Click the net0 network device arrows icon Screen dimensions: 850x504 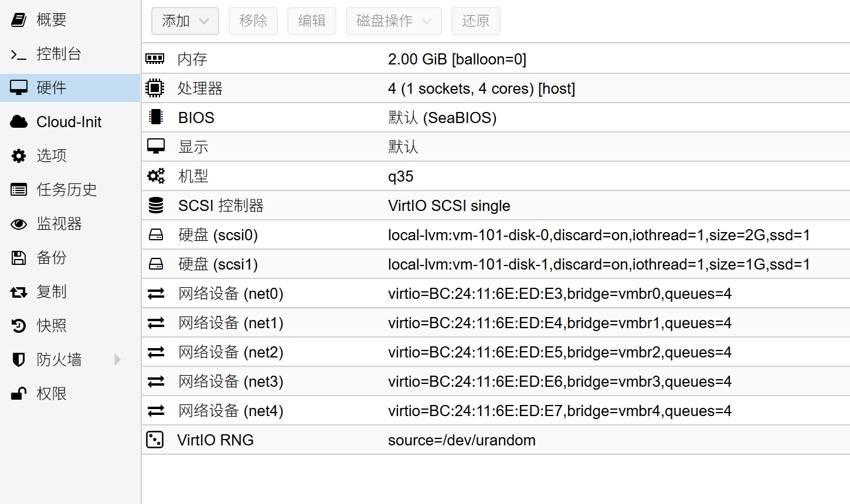point(156,294)
